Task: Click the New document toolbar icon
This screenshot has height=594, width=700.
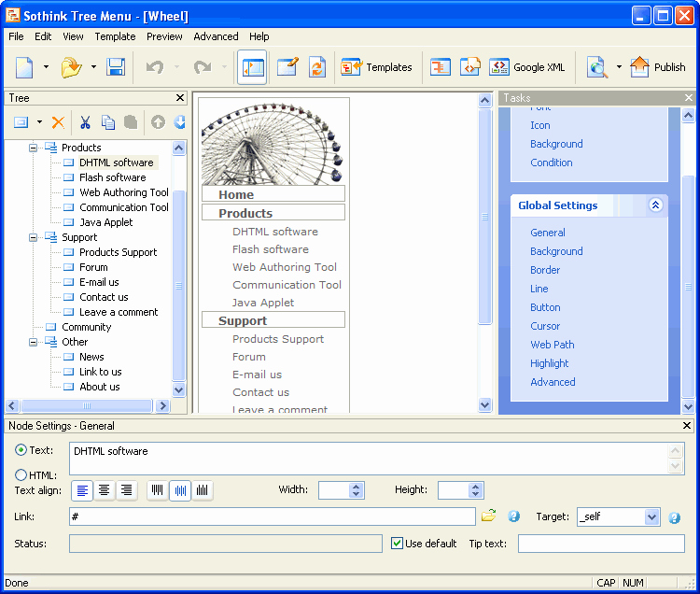Action: (24, 67)
